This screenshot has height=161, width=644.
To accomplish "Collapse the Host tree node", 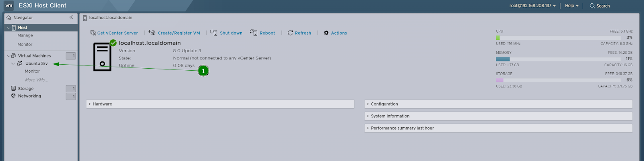I will pos(8,28).
